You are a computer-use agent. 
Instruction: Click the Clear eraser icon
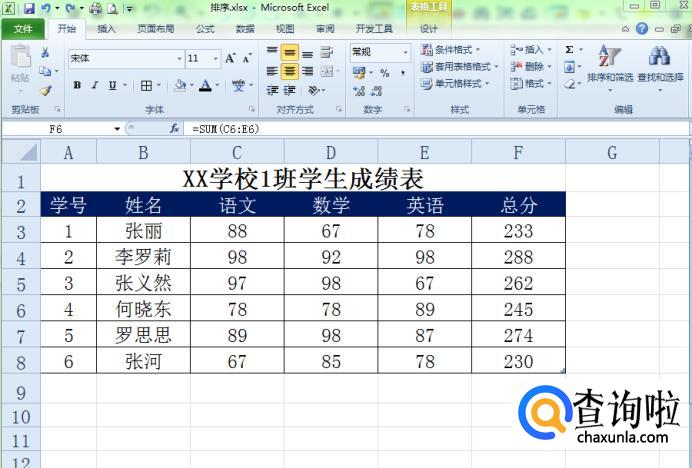coord(570,83)
